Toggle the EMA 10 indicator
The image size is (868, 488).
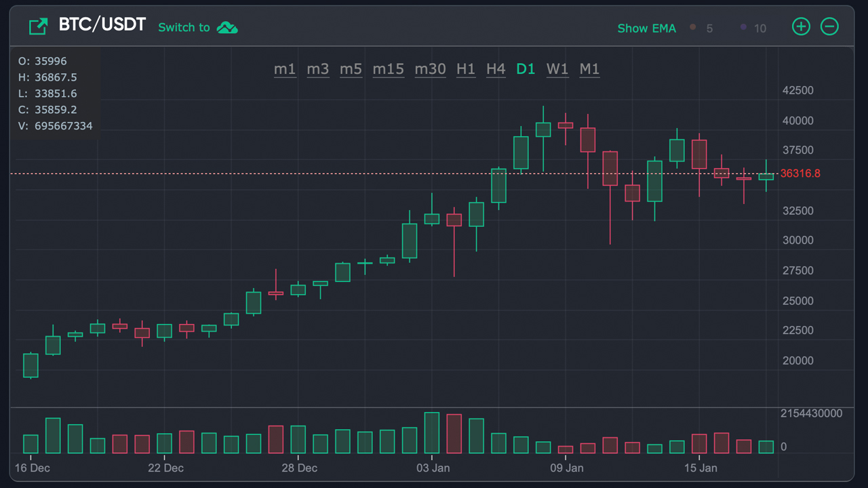[753, 28]
